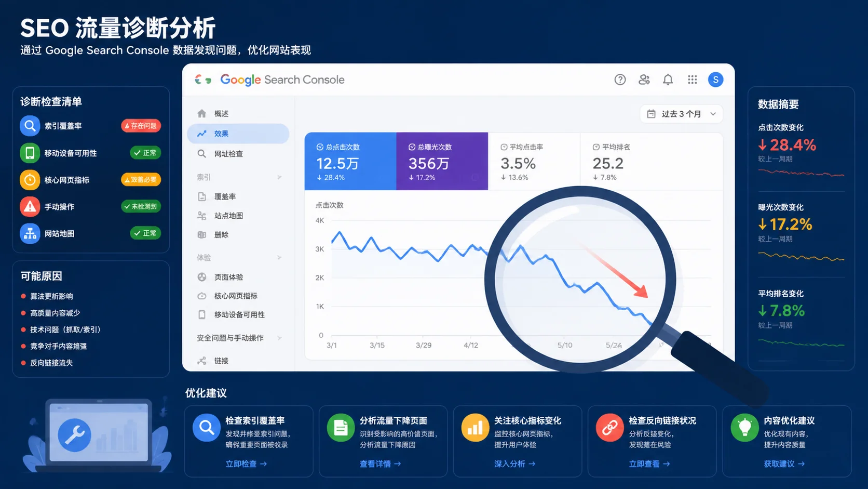Click the green badge on the 手动操作 row
Image resolution: width=868 pixels, height=489 pixels.
click(141, 206)
